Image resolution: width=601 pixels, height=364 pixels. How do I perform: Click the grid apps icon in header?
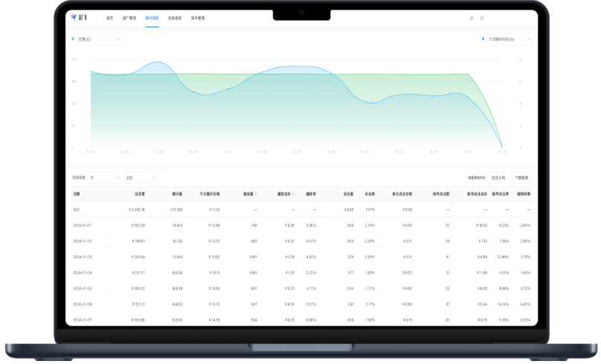click(x=481, y=17)
